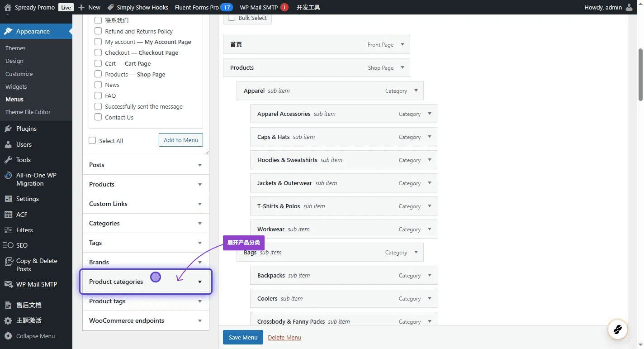Click the Delete Menu link

click(284, 337)
